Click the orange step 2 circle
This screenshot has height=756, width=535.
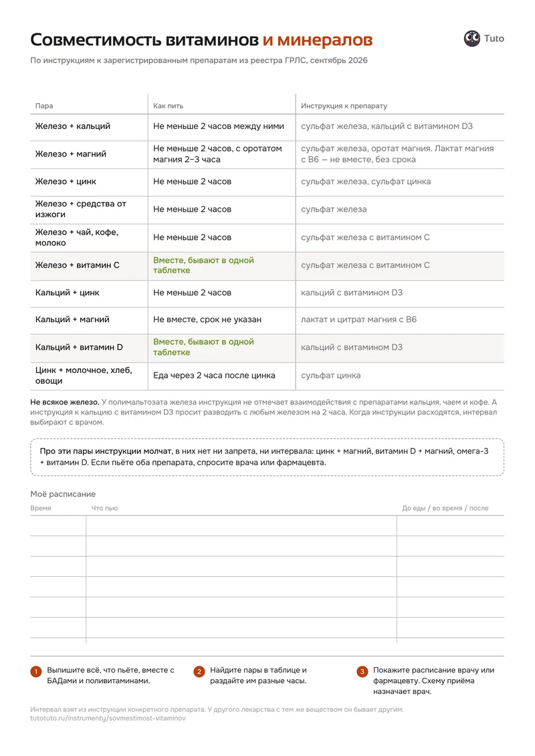199,672
